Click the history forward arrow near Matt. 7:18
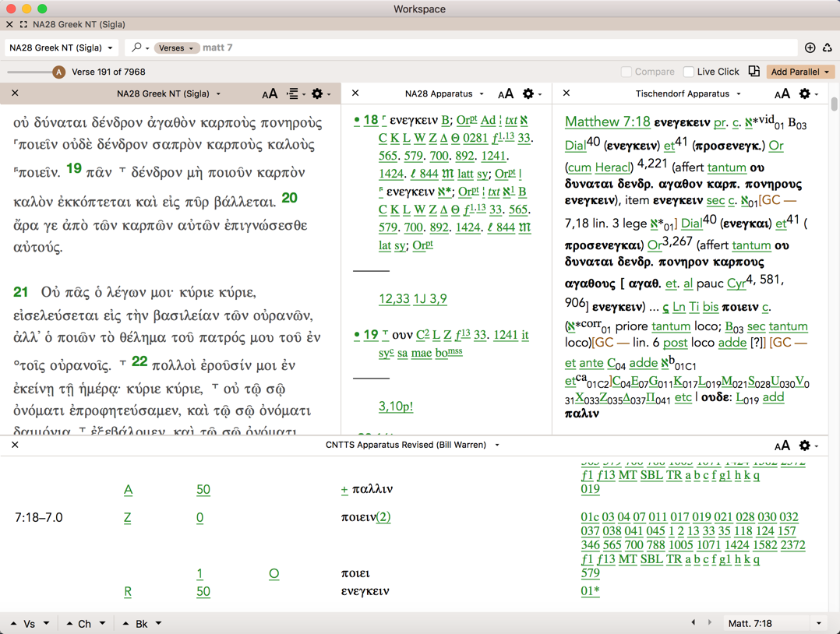Image resolution: width=840 pixels, height=634 pixels. (710, 623)
